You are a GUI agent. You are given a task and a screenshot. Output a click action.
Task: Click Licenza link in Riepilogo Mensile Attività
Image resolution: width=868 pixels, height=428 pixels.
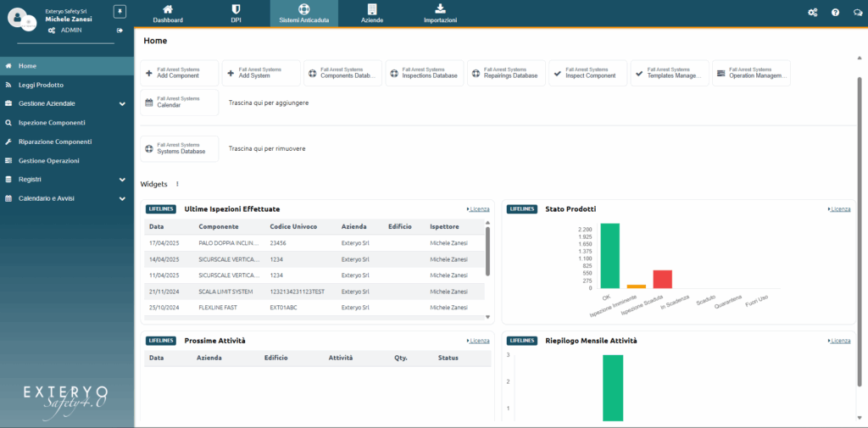[x=839, y=341]
